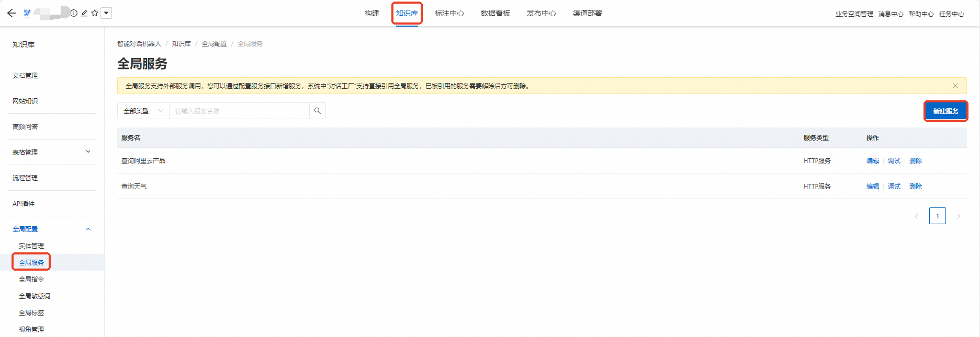Screen dimensions: 980x337
Task: Click 编辑 for 查询天气
Action: [873, 187]
